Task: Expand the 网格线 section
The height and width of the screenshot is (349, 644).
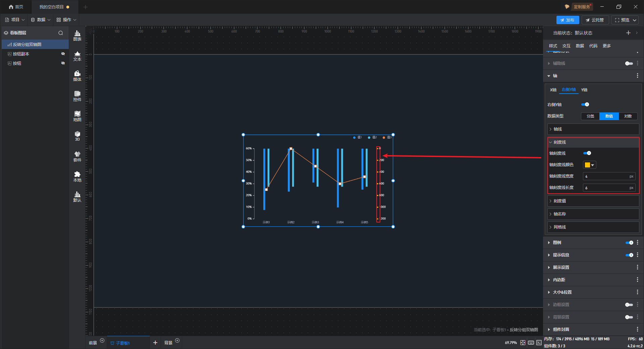Action: tap(593, 227)
